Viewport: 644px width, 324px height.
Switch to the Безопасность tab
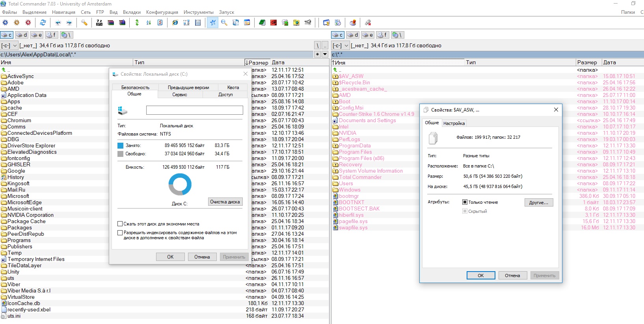(x=135, y=88)
